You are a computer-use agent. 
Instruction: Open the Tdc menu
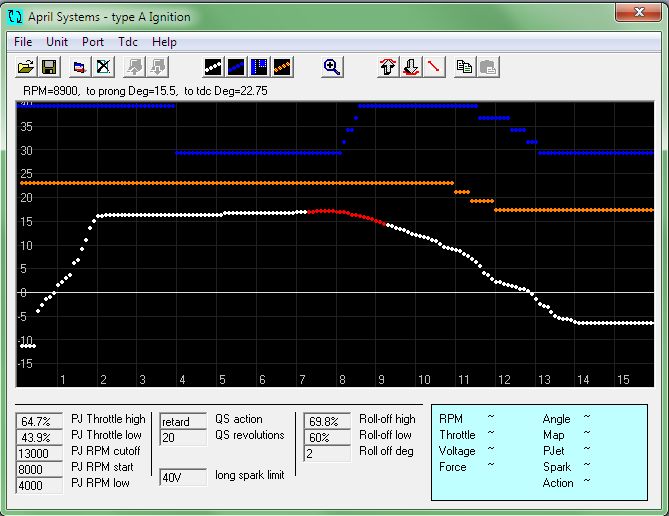pyautogui.click(x=128, y=42)
